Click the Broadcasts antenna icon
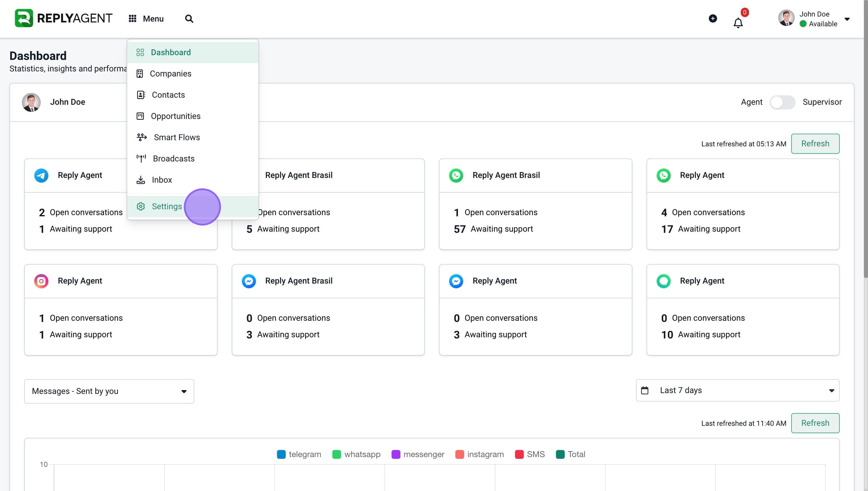This screenshot has height=491, width=868. [x=141, y=158]
